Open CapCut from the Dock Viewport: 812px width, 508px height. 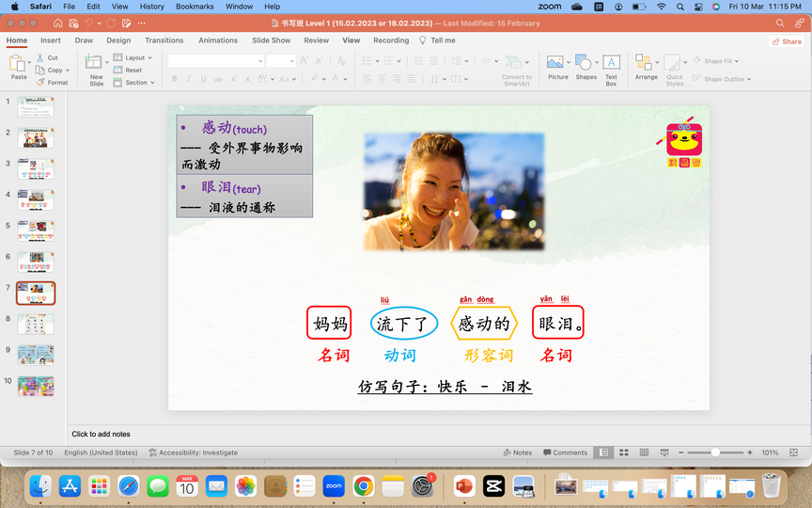493,485
